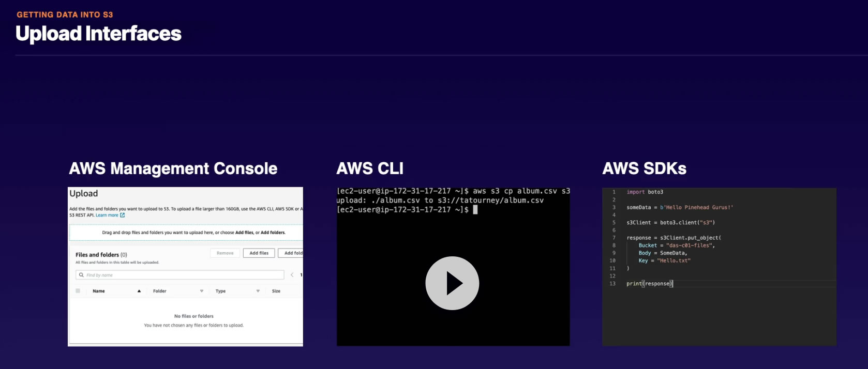The height and width of the screenshot is (369, 868).
Task: Click the Add files button
Action: click(x=259, y=253)
